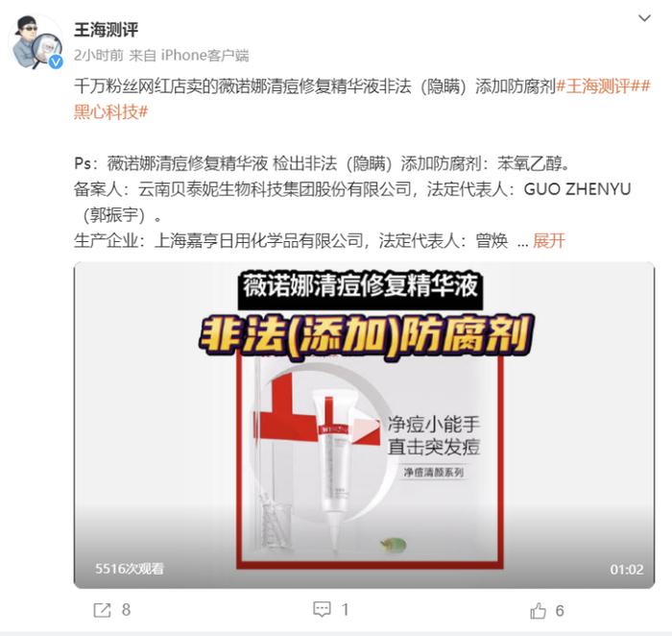Image resolution: width=672 pixels, height=636 pixels.
Task: Click the 王海测评 username
Action: click(106, 30)
